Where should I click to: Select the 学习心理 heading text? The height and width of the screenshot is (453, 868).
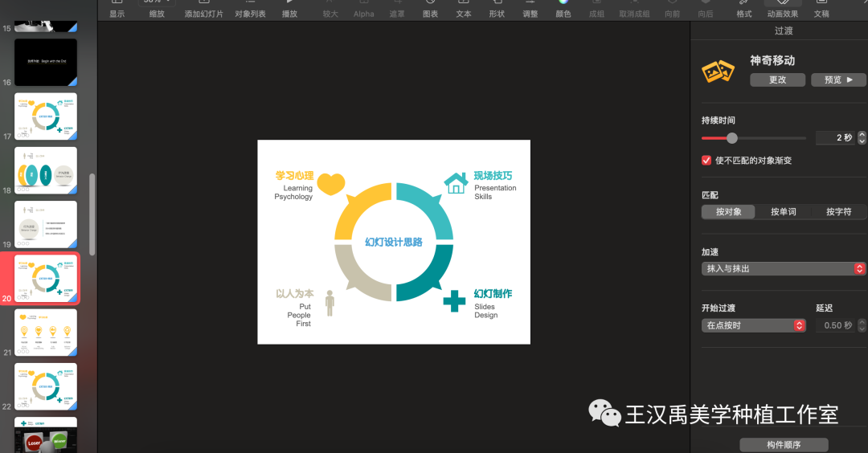(294, 175)
